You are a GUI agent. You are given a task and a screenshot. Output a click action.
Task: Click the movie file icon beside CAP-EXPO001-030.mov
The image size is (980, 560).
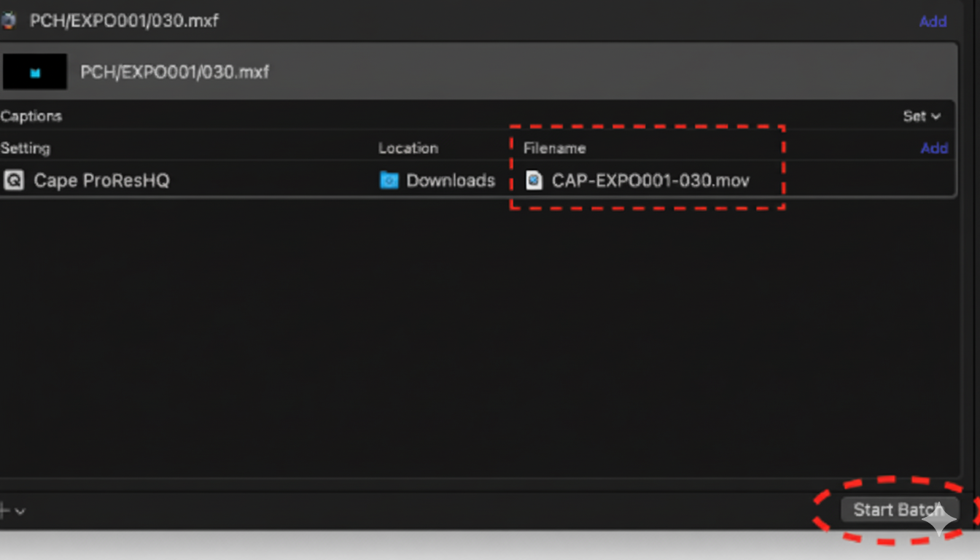[534, 180]
